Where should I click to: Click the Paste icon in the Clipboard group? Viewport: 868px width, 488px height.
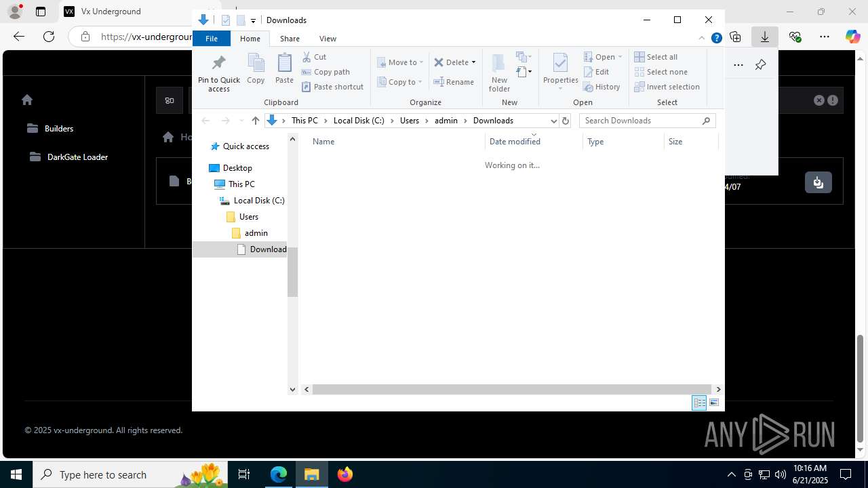[x=284, y=69]
